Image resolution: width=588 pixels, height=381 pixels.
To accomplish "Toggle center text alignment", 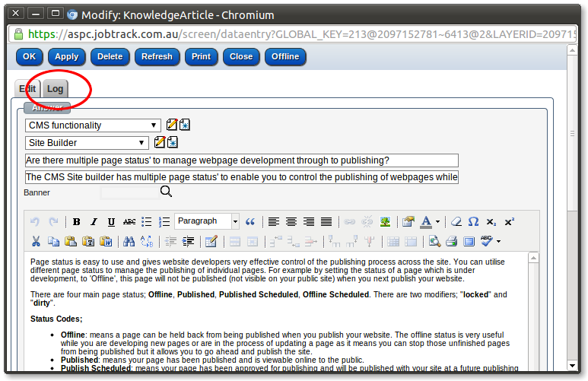I will point(291,222).
